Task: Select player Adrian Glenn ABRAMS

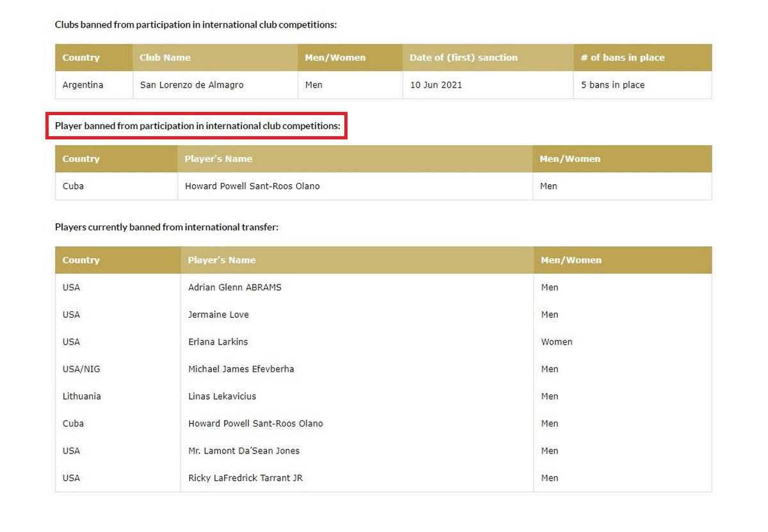Action: tap(234, 288)
